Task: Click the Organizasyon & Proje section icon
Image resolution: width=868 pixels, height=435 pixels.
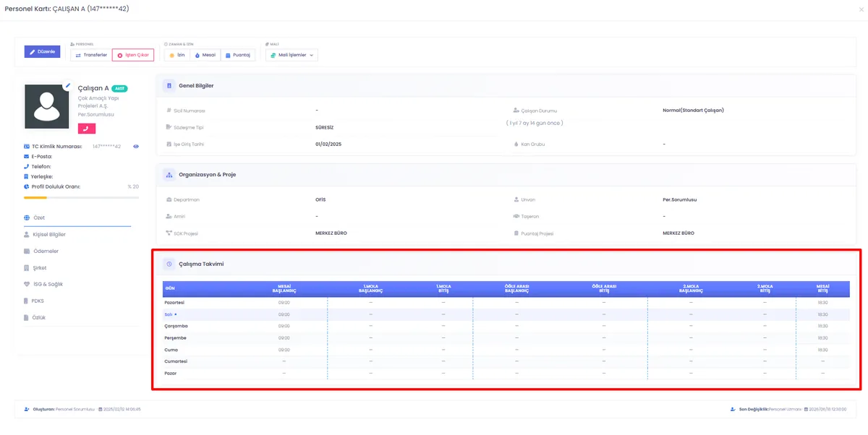Action: click(169, 175)
